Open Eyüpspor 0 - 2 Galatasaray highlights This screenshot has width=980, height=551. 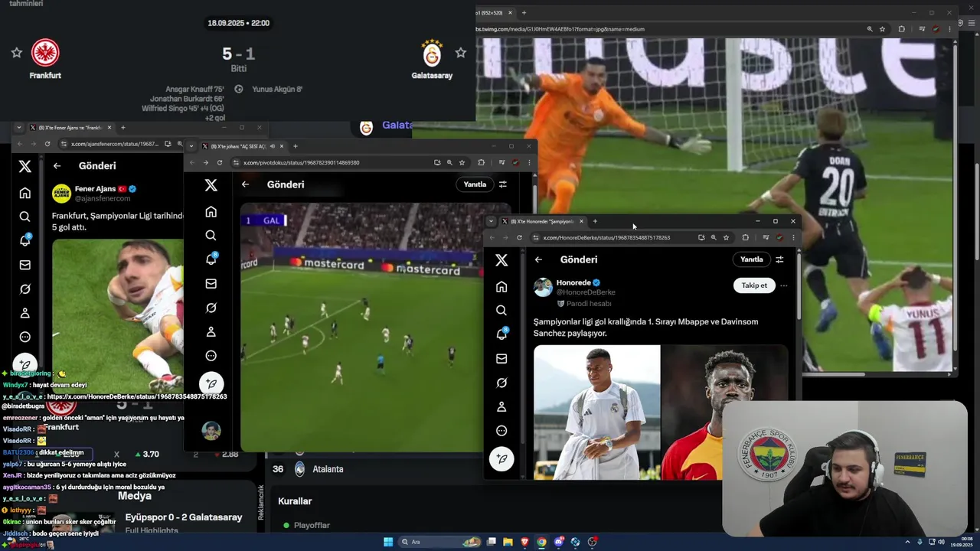tap(184, 517)
